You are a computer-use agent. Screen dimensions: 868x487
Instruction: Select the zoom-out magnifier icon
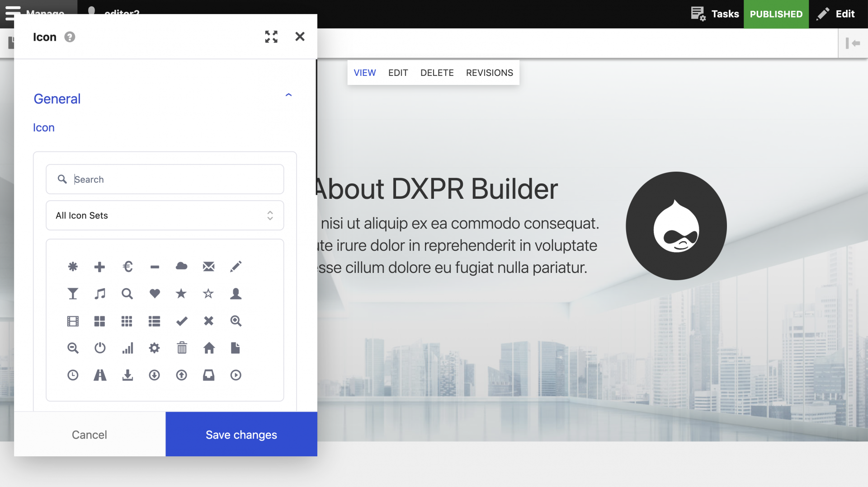point(73,348)
